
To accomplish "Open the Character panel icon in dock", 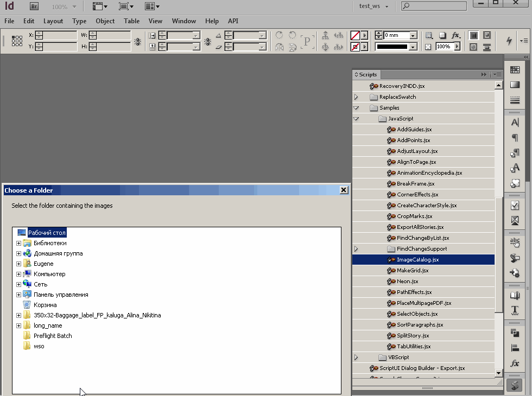I will (515, 123).
